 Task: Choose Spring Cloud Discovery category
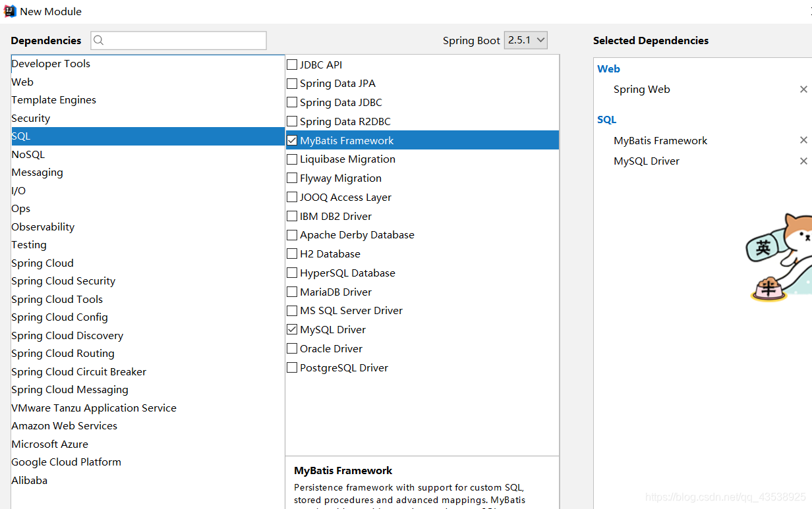point(148,336)
